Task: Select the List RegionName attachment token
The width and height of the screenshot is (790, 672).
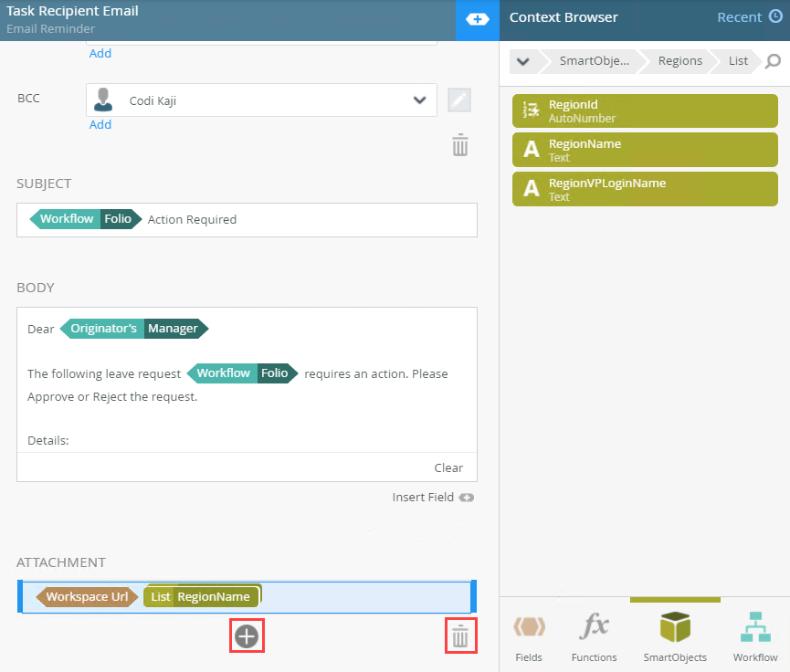Action: pyautogui.click(x=203, y=596)
